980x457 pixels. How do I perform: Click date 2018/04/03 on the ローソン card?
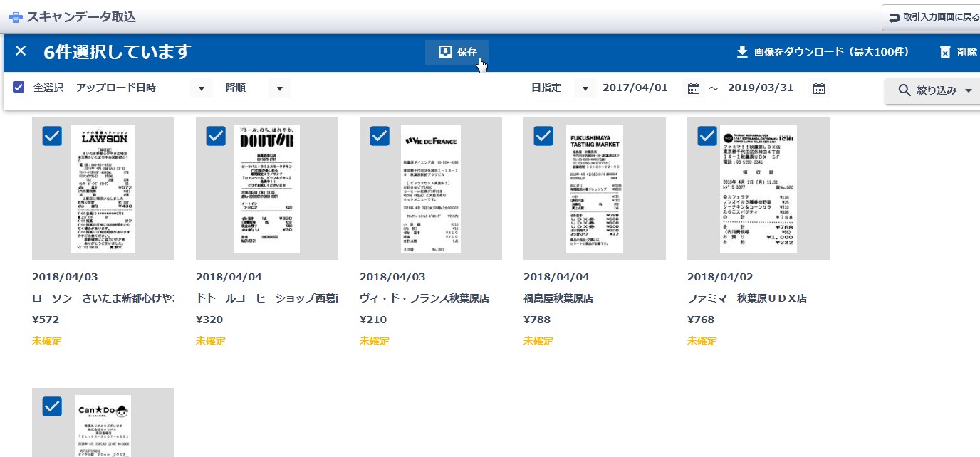pyautogui.click(x=65, y=277)
